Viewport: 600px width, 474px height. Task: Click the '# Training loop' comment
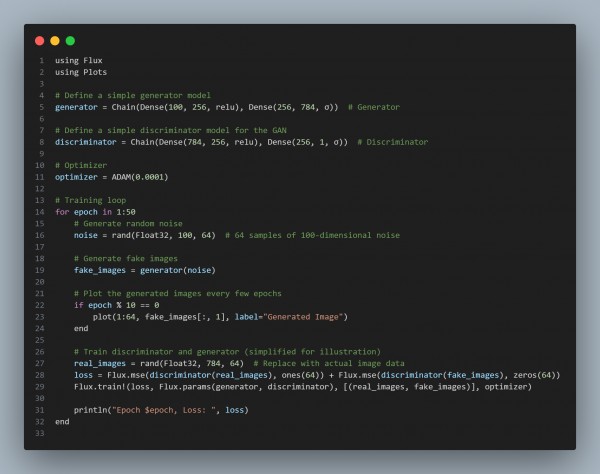[91, 200]
